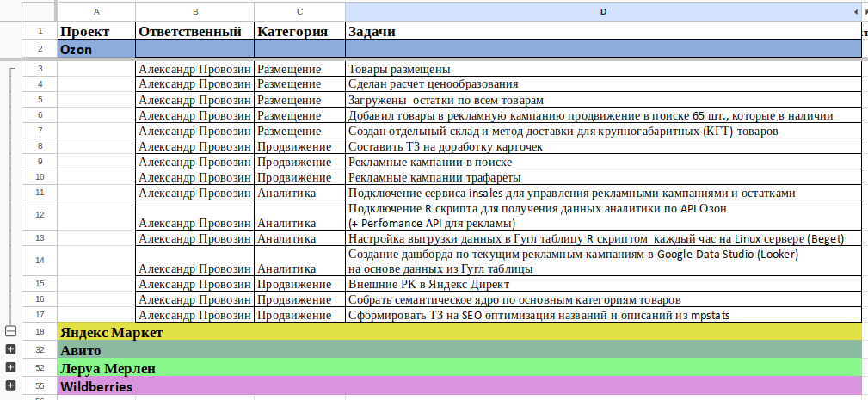Click the select-all corner box
The image size is (868, 400).
coord(40,11)
